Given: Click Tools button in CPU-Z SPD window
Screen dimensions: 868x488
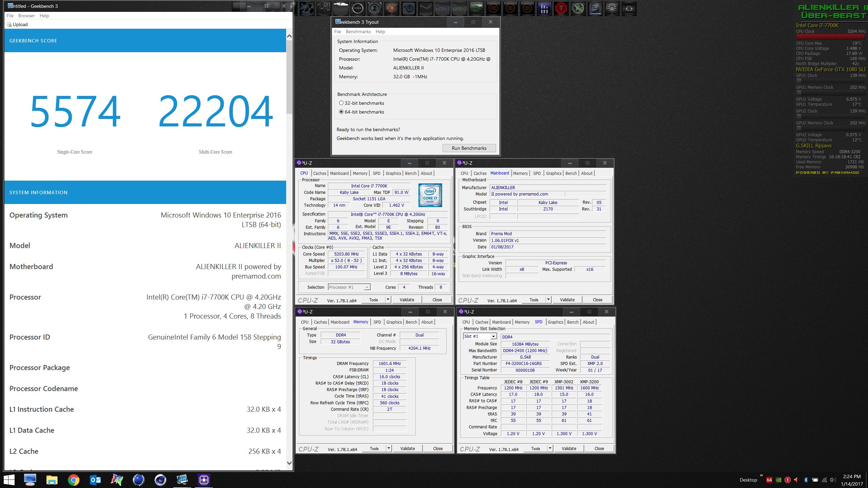Looking at the screenshot, I should 535,448.
